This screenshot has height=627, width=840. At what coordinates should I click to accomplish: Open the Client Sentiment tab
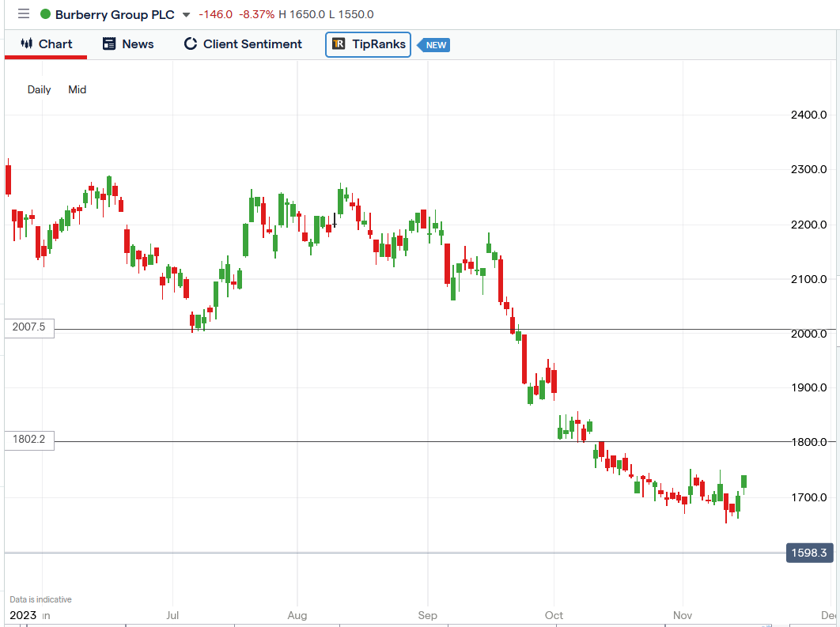(x=243, y=44)
